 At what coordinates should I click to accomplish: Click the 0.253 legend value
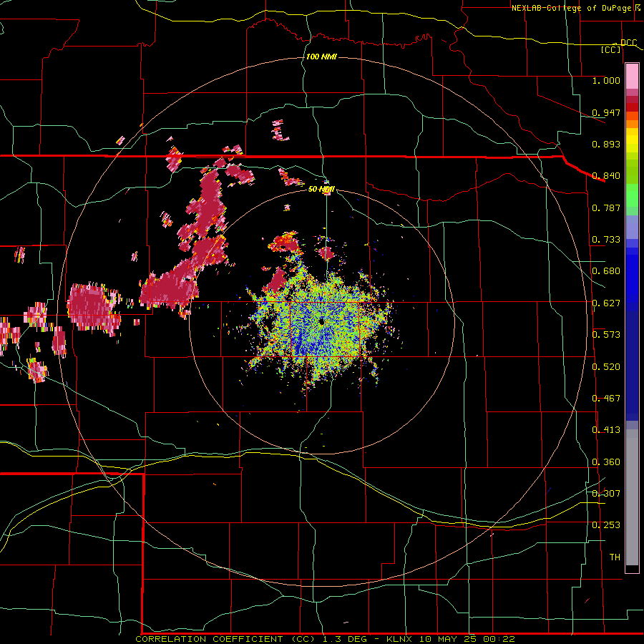tap(606, 525)
